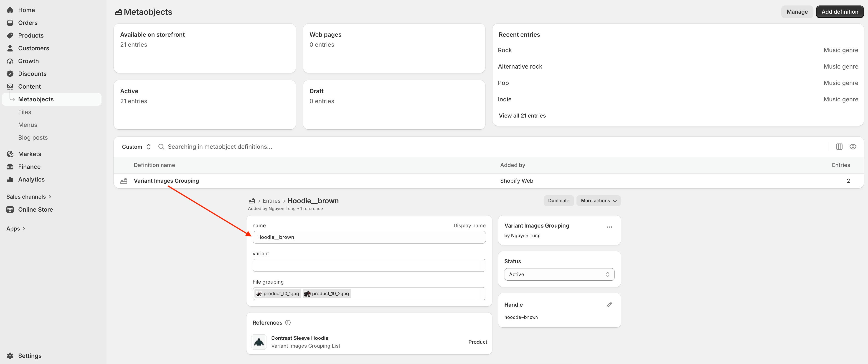Viewport: 868px width, 364px height.
Task: Click the Added by column header
Action: 513,165
